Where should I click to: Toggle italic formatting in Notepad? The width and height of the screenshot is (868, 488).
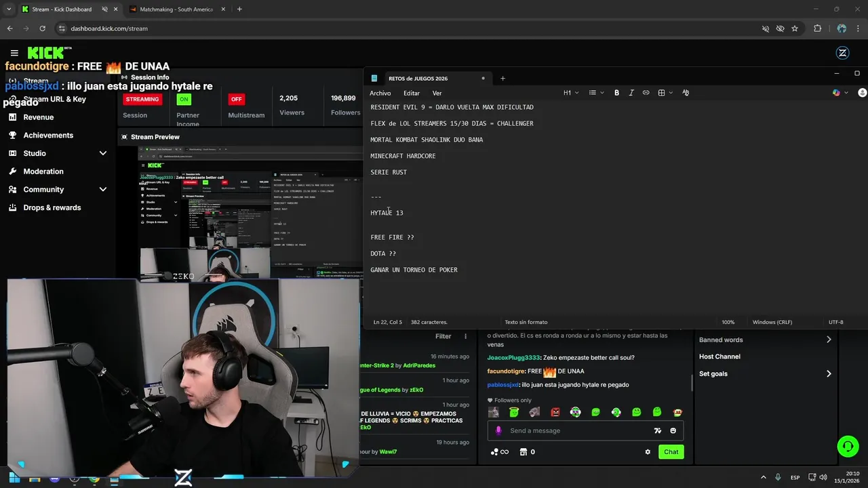(x=631, y=93)
